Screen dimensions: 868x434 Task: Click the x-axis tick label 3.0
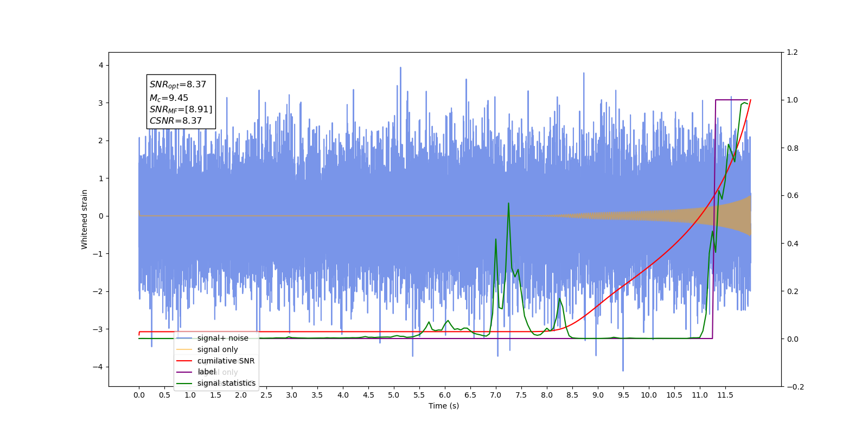pyautogui.click(x=292, y=395)
